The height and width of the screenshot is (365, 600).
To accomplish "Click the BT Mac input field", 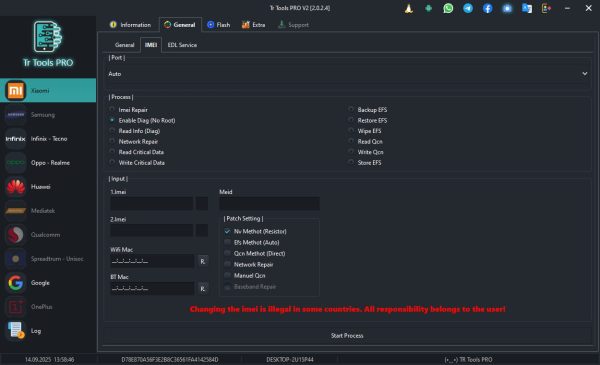I will tap(152, 288).
